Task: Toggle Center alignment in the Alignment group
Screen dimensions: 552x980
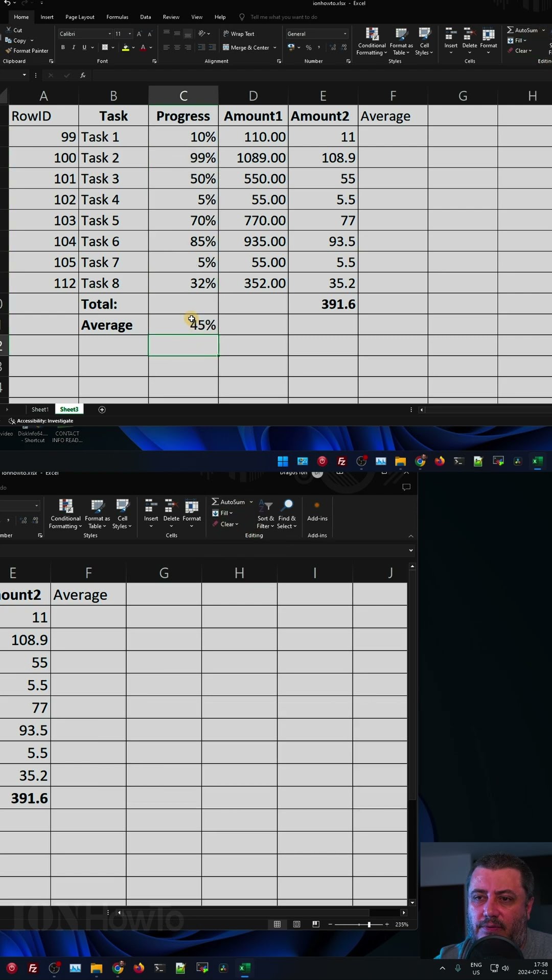Action: [177, 48]
